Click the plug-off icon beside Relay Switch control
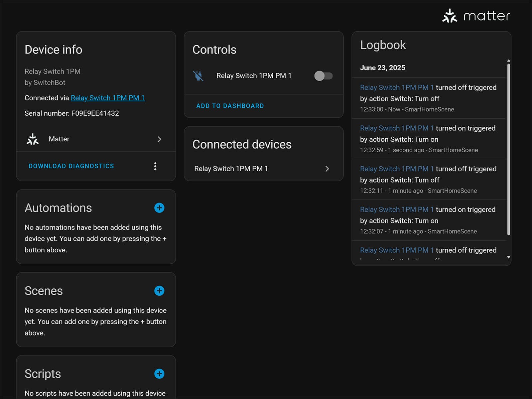This screenshot has height=399, width=532. 199,76
